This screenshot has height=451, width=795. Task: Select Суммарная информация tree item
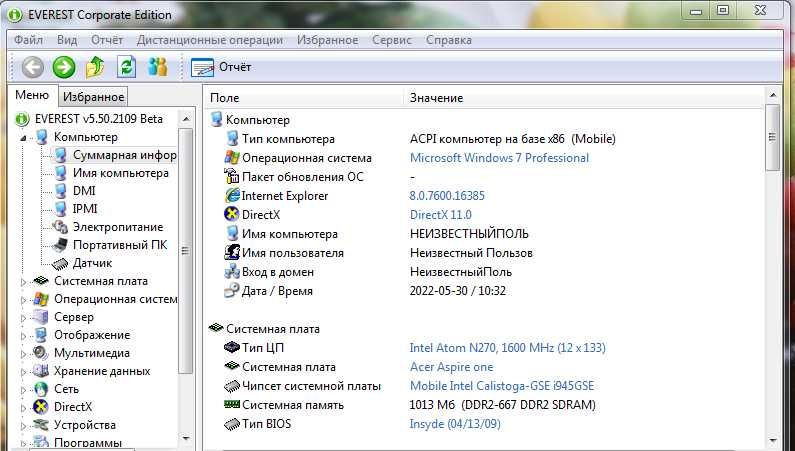125,155
